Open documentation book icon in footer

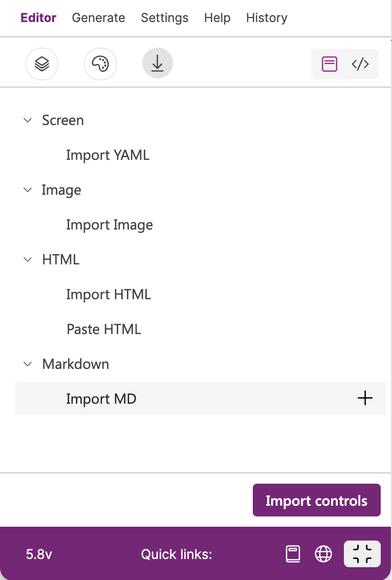(293, 554)
